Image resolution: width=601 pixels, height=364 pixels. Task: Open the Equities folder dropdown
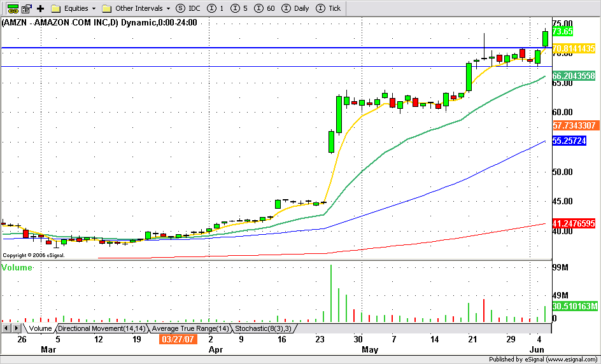pos(73,8)
